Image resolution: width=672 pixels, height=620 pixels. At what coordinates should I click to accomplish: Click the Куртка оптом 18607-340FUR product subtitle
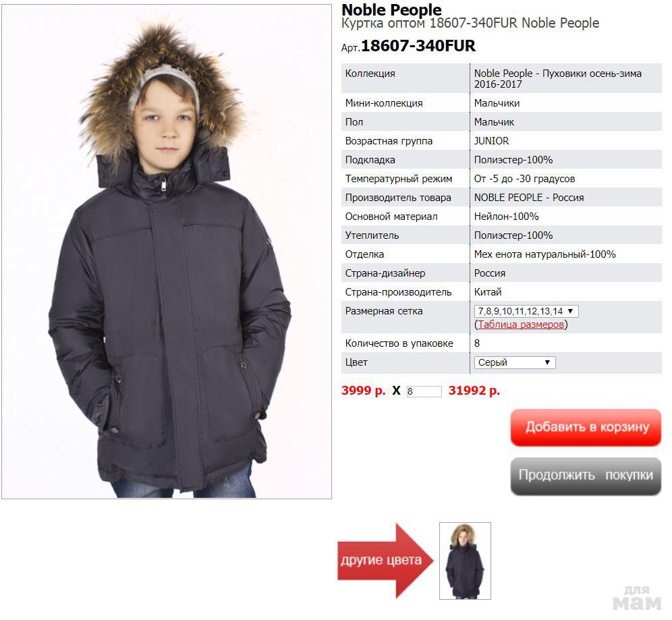tap(470, 23)
